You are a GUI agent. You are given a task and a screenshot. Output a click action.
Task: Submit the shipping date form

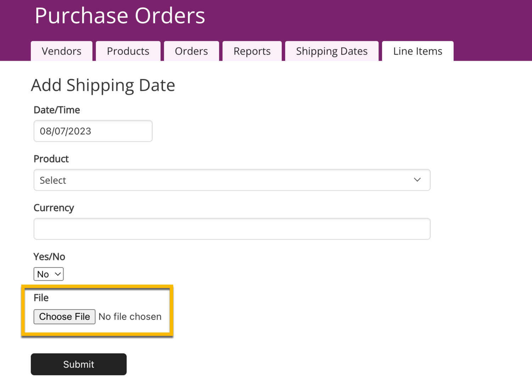79,364
